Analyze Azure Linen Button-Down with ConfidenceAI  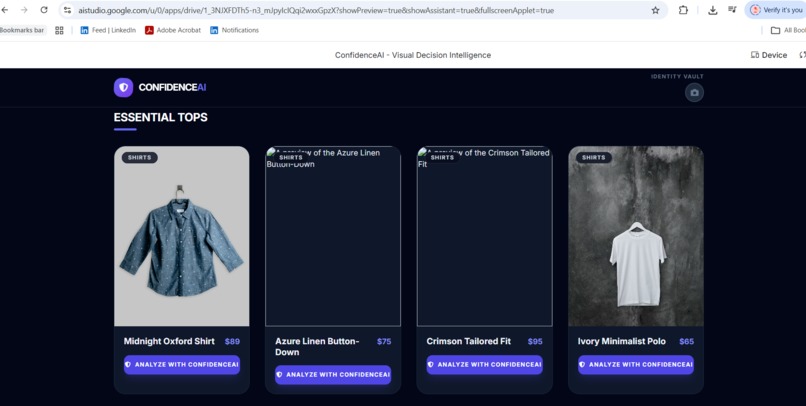click(x=333, y=375)
